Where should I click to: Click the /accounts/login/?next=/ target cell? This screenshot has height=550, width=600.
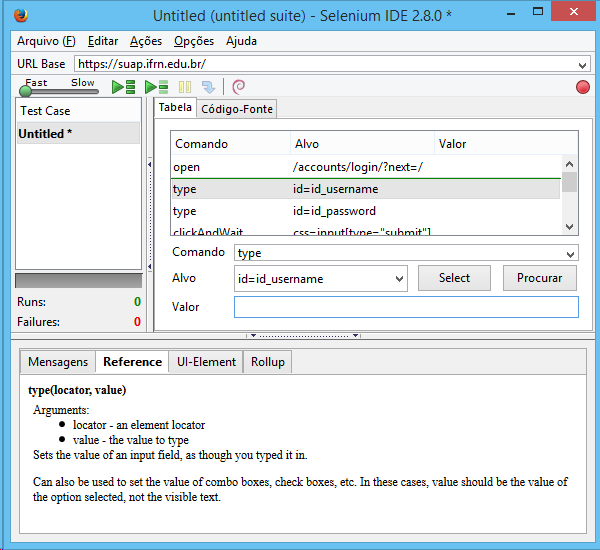click(357, 167)
